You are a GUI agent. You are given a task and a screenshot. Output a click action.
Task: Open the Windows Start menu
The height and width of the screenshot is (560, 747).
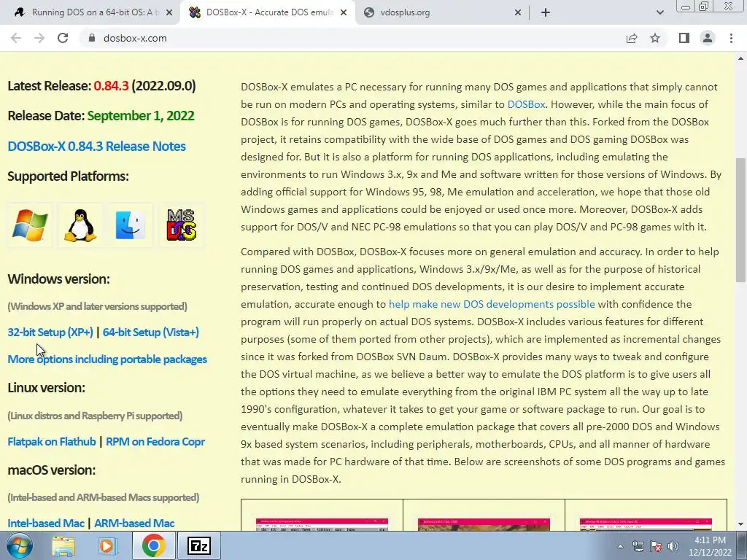pyautogui.click(x=20, y=545)
